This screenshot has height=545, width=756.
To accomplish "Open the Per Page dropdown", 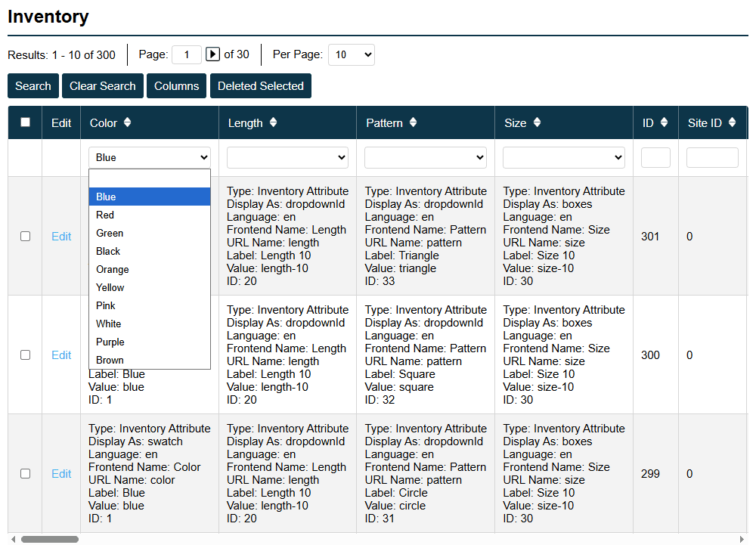I will pyautogui.click(x=352, y=55).
